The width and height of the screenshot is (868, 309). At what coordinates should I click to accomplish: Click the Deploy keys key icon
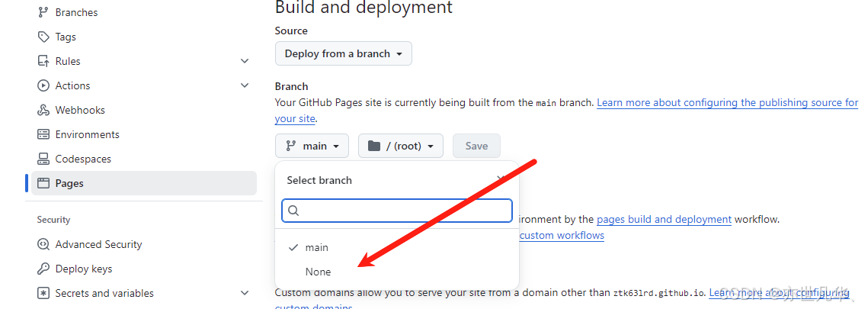pos(43,269)
